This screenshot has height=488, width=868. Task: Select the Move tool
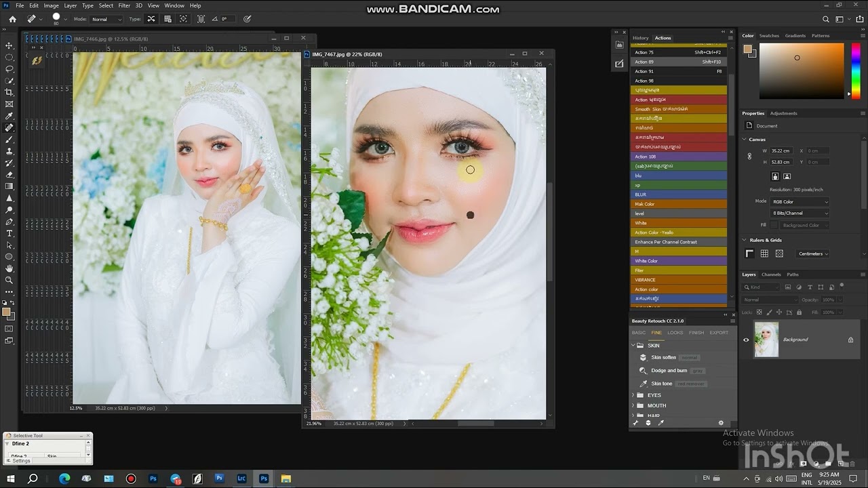(9, 45)
